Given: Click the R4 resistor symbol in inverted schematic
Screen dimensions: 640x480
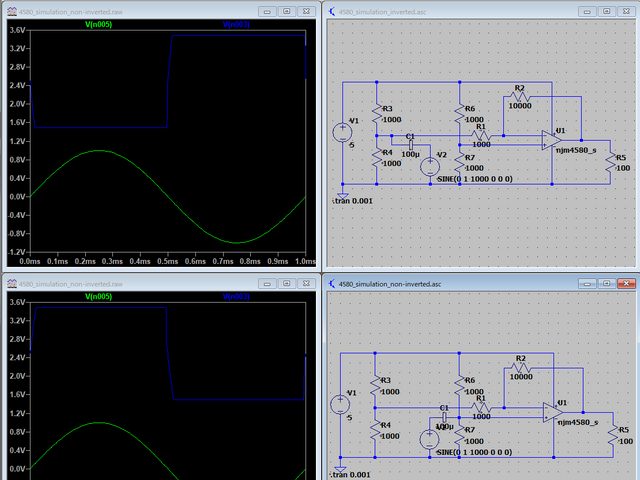Looking at the screenshot, I should pyautogui.click(x=377, y=157).
